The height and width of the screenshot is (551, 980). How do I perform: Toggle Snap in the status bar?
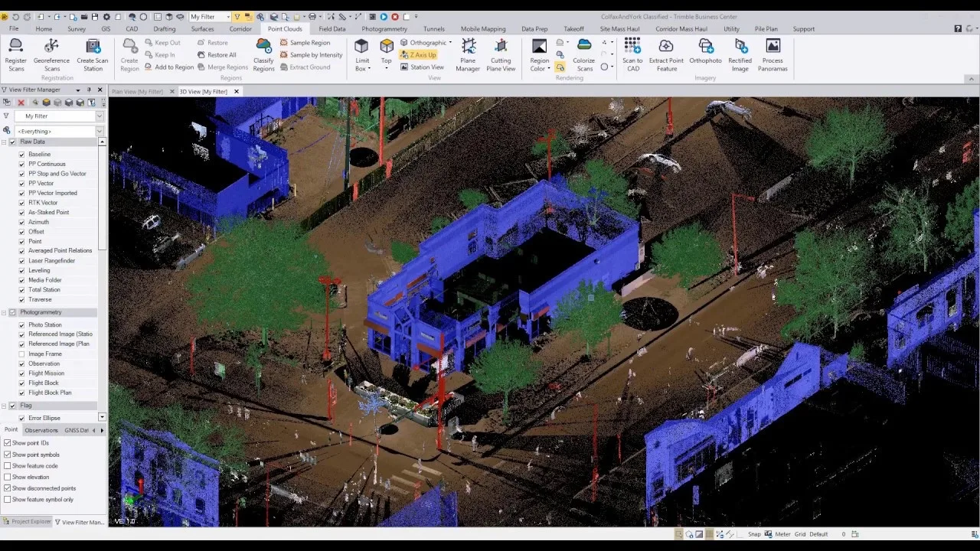[x=754, y=534]
